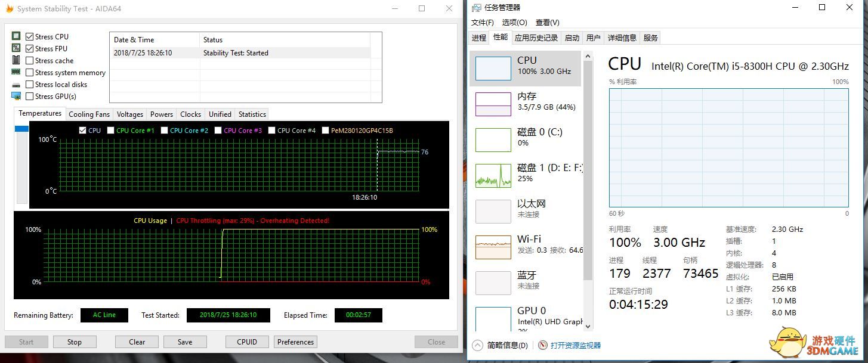Enable CPU Core #3 graph checkbox
868x363 pixels.
click(218, 130)
